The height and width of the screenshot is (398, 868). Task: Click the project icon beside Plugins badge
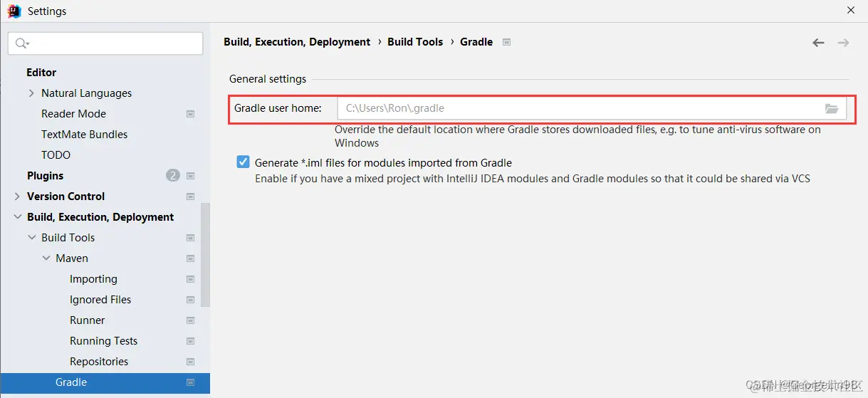(190, 176)
